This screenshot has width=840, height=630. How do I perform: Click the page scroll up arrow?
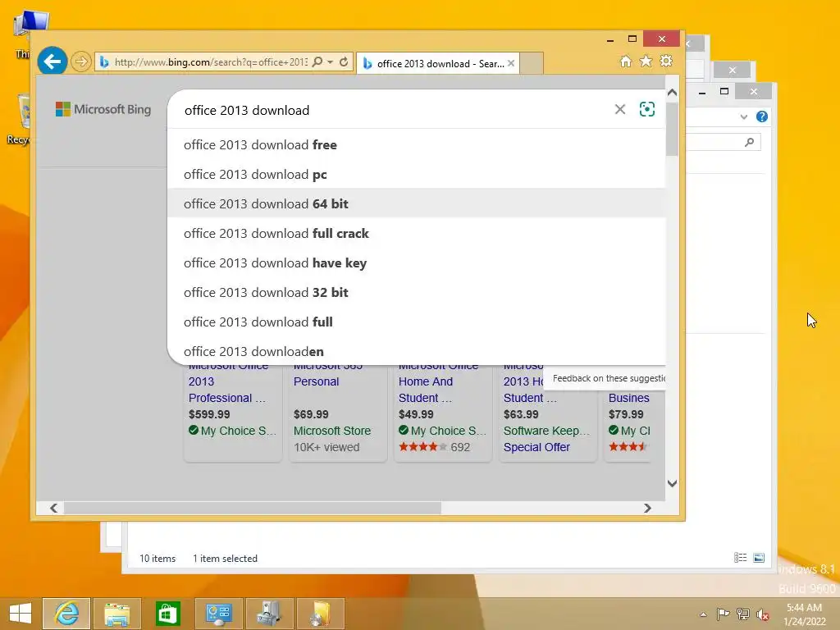[673, 93]
